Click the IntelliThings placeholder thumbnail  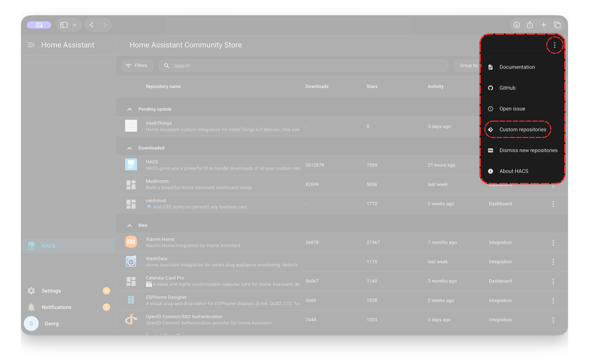(x=131, y=126)
